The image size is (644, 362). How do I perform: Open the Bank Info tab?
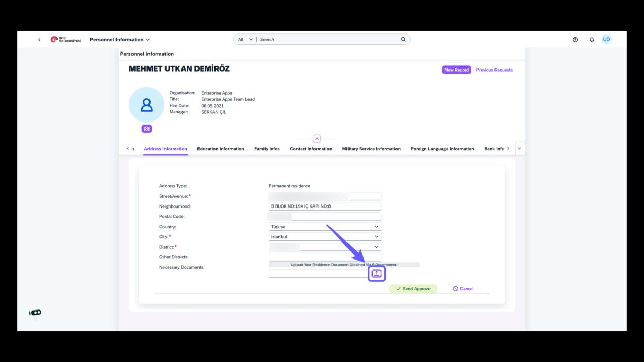pos(494,149)
